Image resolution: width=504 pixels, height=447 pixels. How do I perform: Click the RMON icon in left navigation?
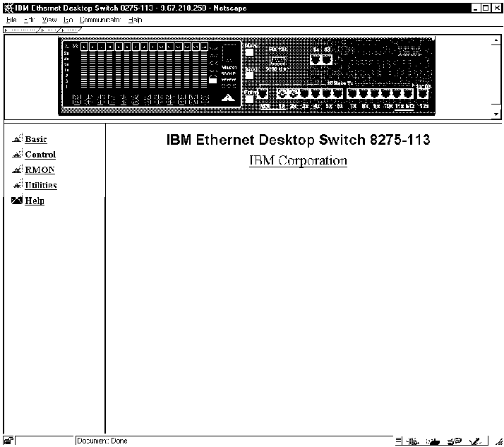point(17,170)
